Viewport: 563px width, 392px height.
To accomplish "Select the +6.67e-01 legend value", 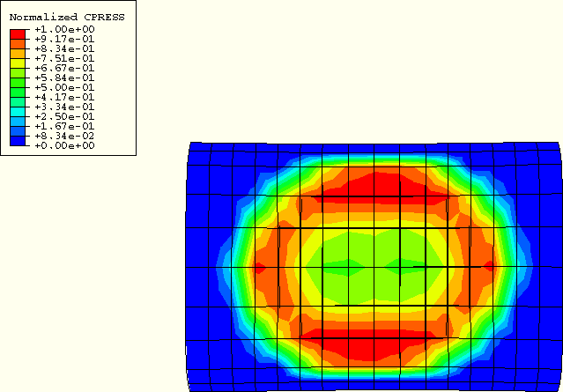I will point(64,68).
